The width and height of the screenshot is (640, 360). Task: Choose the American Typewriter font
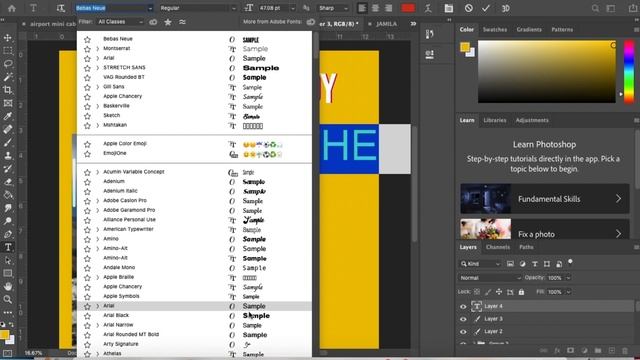(194, 229)
